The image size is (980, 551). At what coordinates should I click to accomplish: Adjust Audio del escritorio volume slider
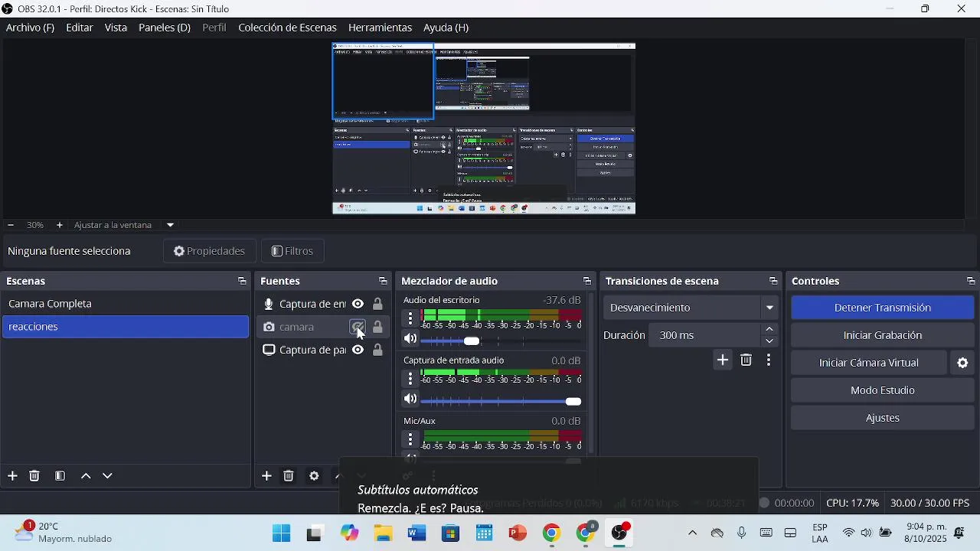pyautogui.click(x=472, y=341)
